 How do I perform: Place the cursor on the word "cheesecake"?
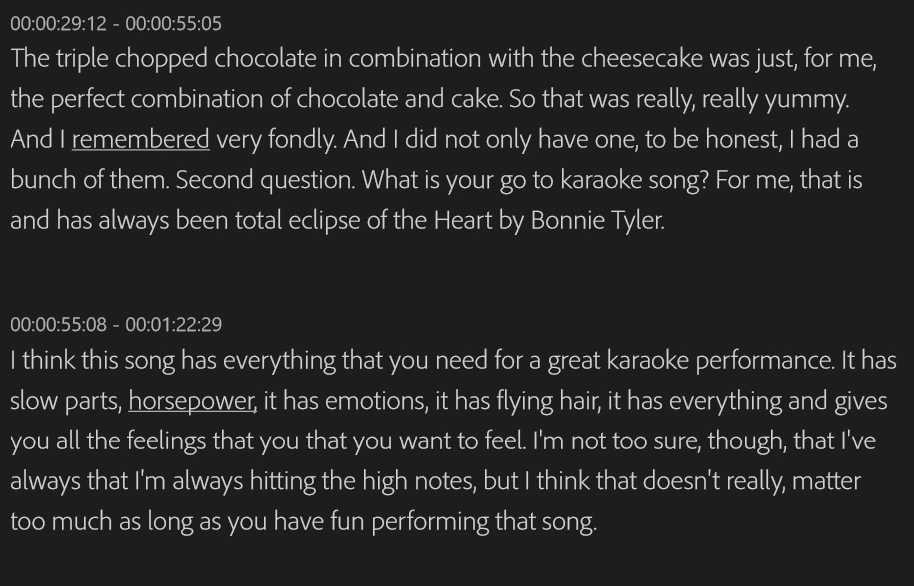642,58
